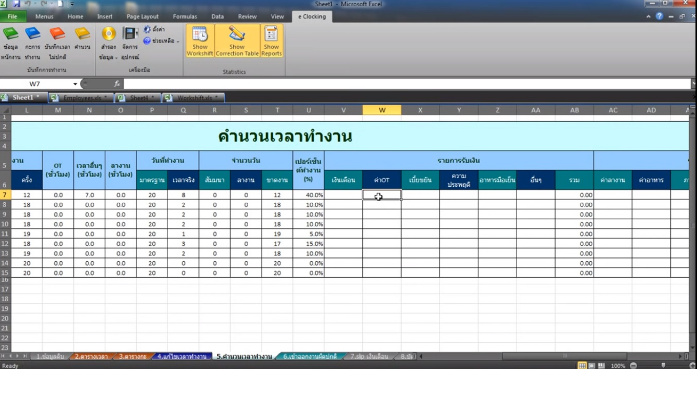699x395 pixels.
Task: Click the zoom slider in status bar
Action: point(663,366)
